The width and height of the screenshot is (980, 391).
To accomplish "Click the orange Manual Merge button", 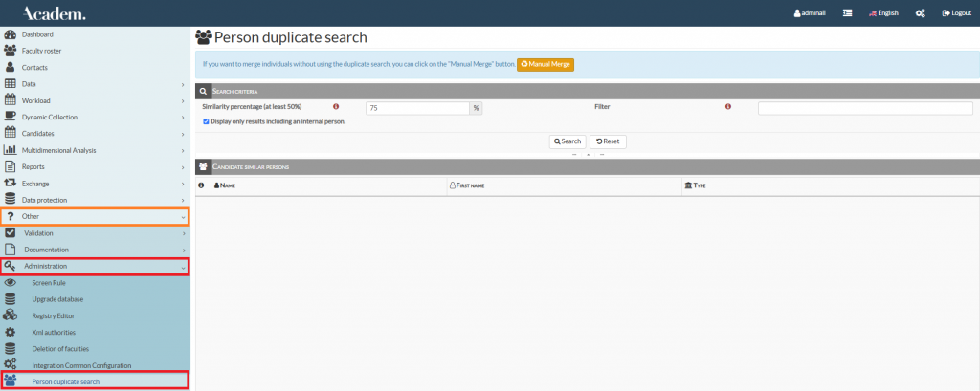I will click(546, 64).
